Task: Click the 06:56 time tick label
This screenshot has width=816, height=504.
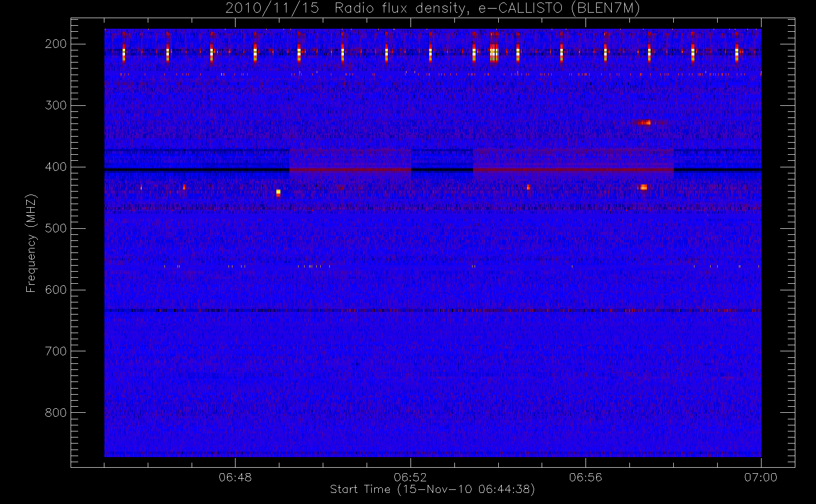Action: click(586, 477)
